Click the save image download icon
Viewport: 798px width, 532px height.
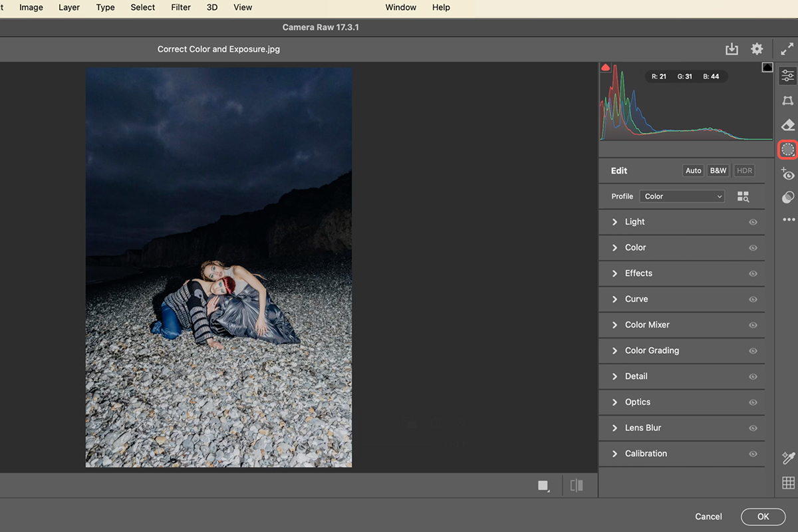(x=731, y=49)
